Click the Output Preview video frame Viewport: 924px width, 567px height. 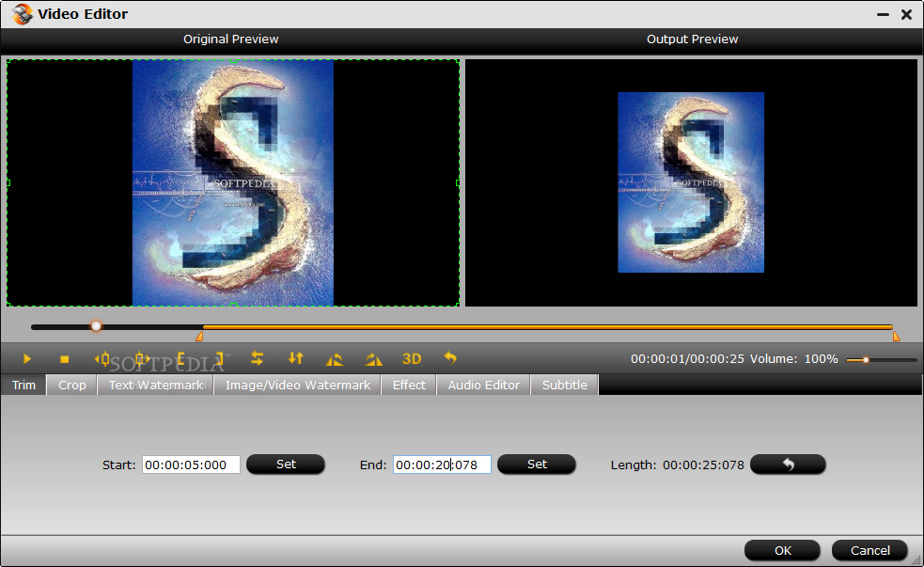691,182
